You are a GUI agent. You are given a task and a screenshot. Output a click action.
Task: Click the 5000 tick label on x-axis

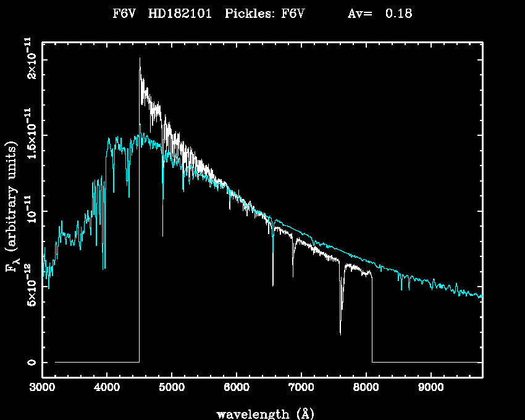point(172,388)
